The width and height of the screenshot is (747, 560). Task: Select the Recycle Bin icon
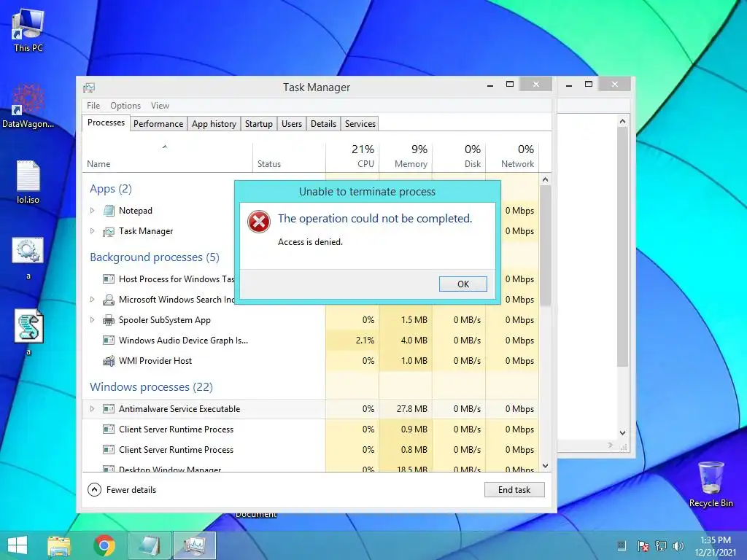(711, 484)
